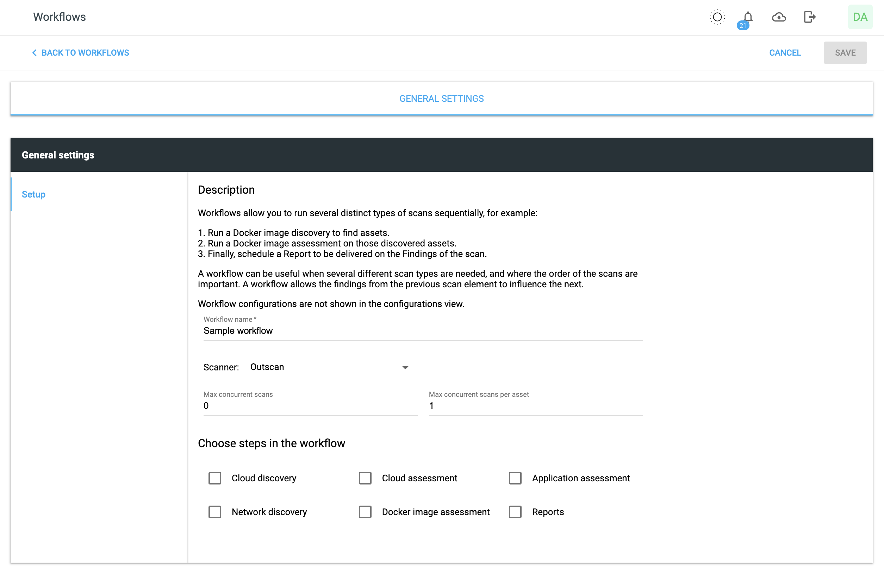The image size is (884, 588).
Task: Select Outscan from the scanner list
Action: tap(267, 367)
